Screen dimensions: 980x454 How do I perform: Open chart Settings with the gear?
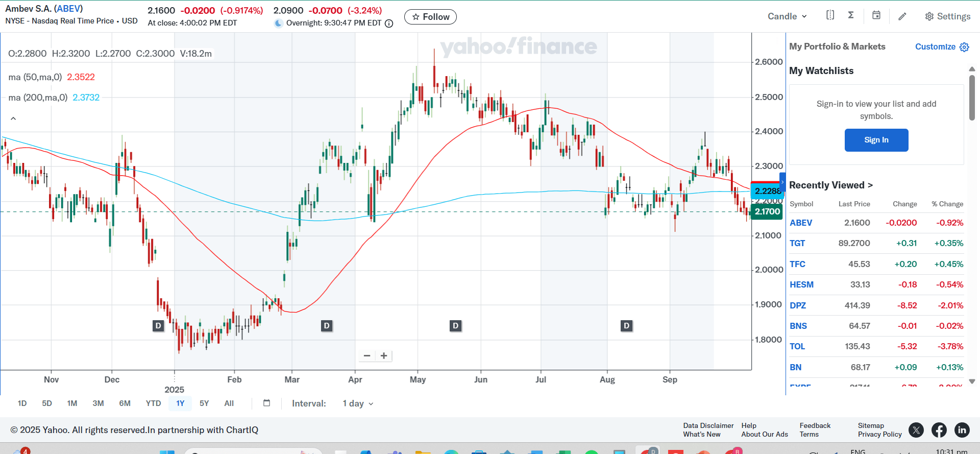(x=947, y=16)
